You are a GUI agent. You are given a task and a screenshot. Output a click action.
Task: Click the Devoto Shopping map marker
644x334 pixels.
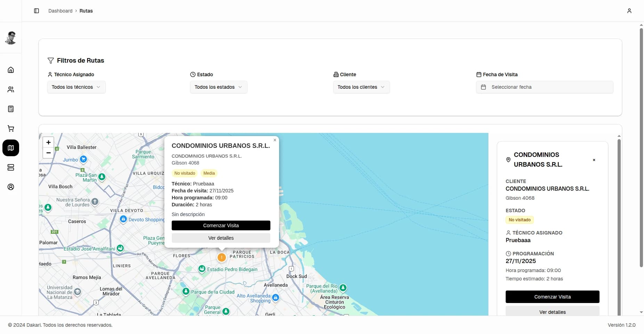click(x=123, y=219)
